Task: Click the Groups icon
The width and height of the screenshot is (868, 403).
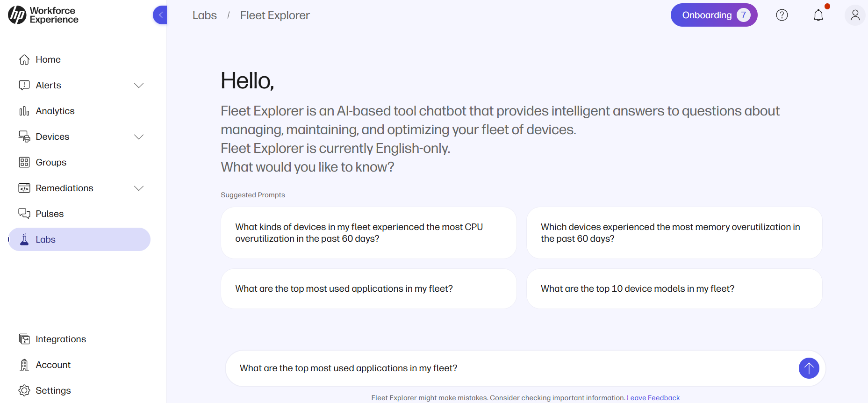Action: tap(24, 162)
